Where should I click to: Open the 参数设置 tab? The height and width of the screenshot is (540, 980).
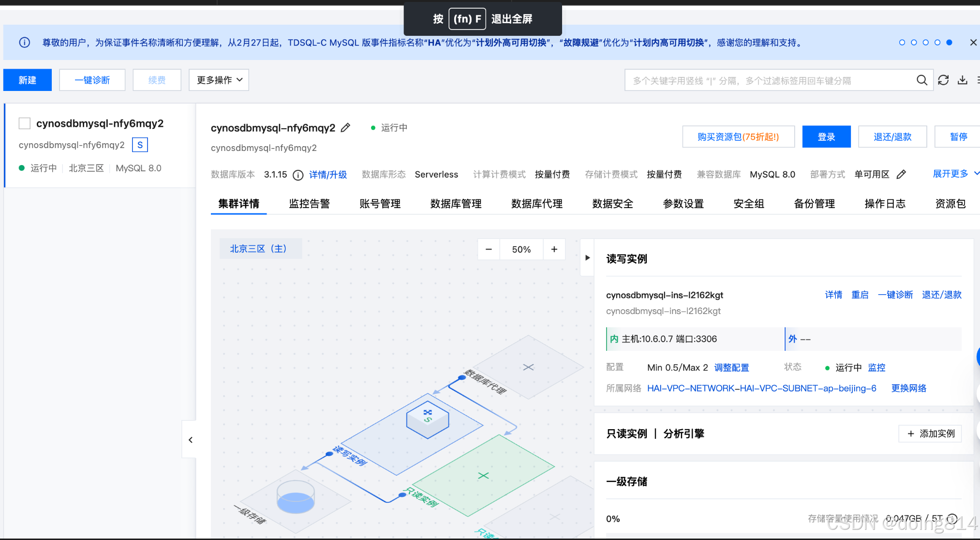point(683,204)
